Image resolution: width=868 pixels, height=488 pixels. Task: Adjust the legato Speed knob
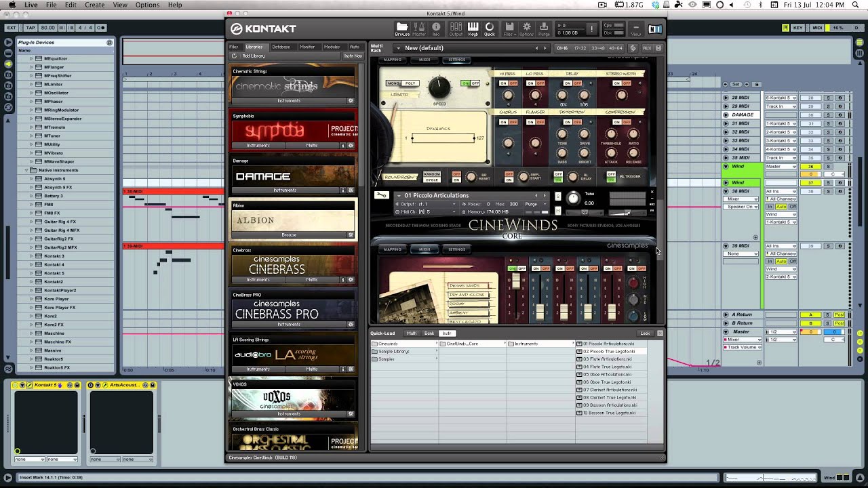point(439,87)
